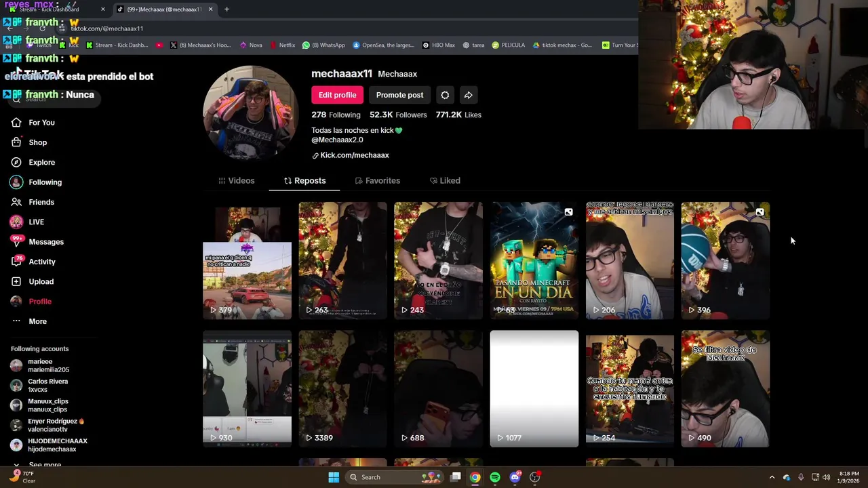Screen dimensions: 868x488
Task: Click Chrome icon in the taskbar
Action: [x=475, y=477]
